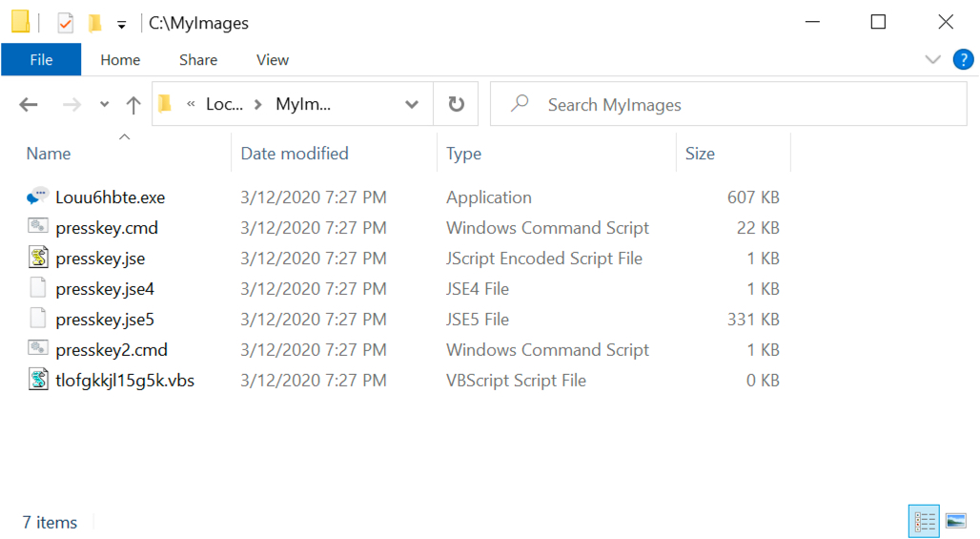
Task: Click the Properties quick access icon
Action: [x=65, y=23]
